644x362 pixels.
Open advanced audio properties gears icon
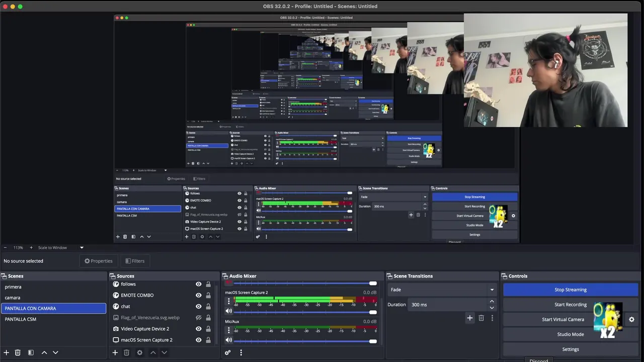[x=228, y=353]
